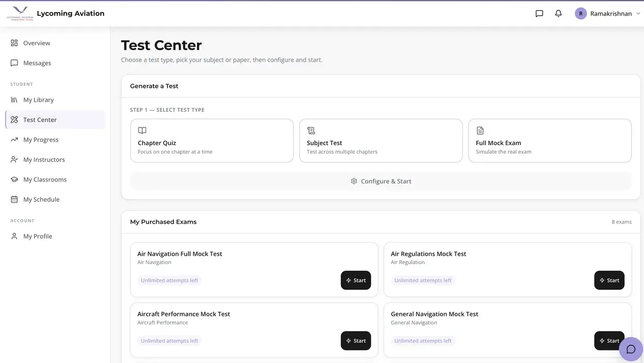Open the messages chat icon in header
Viewport: 644px width, 363px height.
[x=539, y=14]
